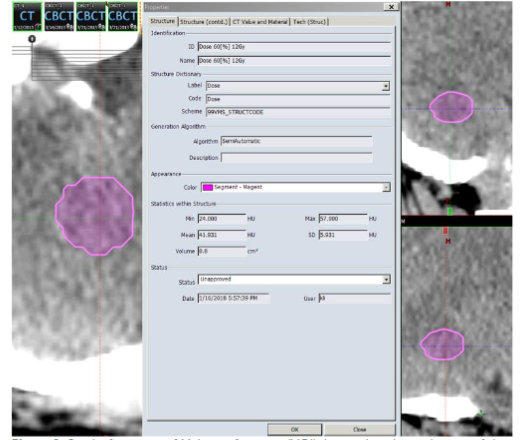The width and height of the screenshot is (521, 440).
Task: Click the Name input field
Action: point(294,61)
